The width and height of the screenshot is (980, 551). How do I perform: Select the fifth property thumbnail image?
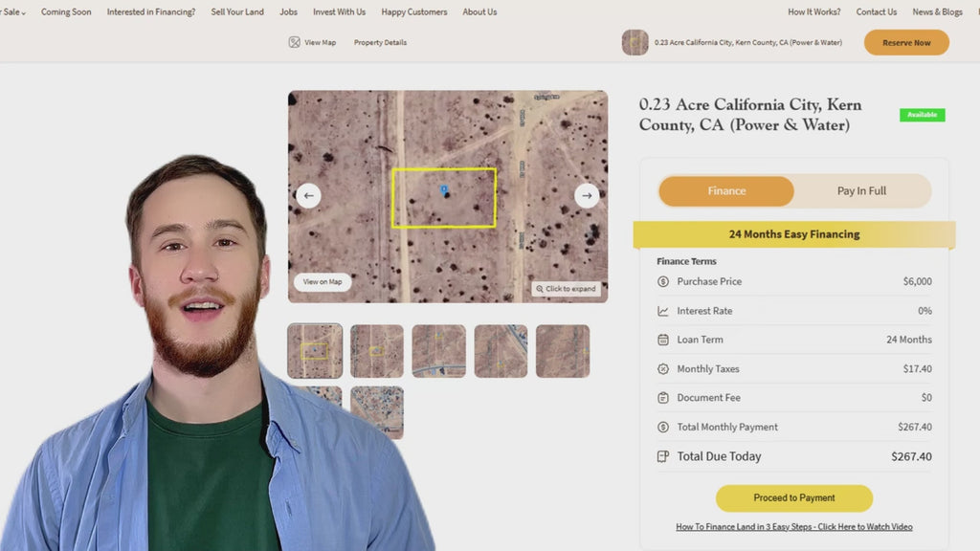coord(563,351)
